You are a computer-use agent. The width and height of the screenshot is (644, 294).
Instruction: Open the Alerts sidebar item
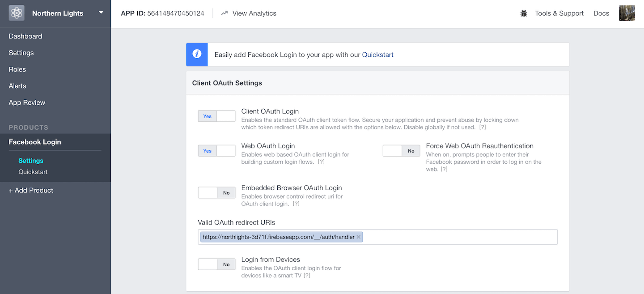click(17, 86)
